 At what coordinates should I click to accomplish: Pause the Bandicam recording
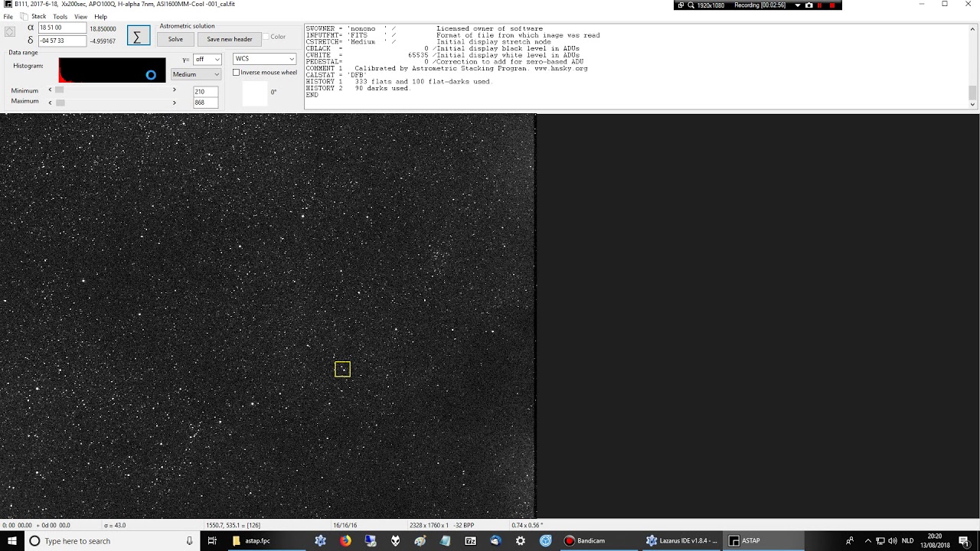point(820,5)
